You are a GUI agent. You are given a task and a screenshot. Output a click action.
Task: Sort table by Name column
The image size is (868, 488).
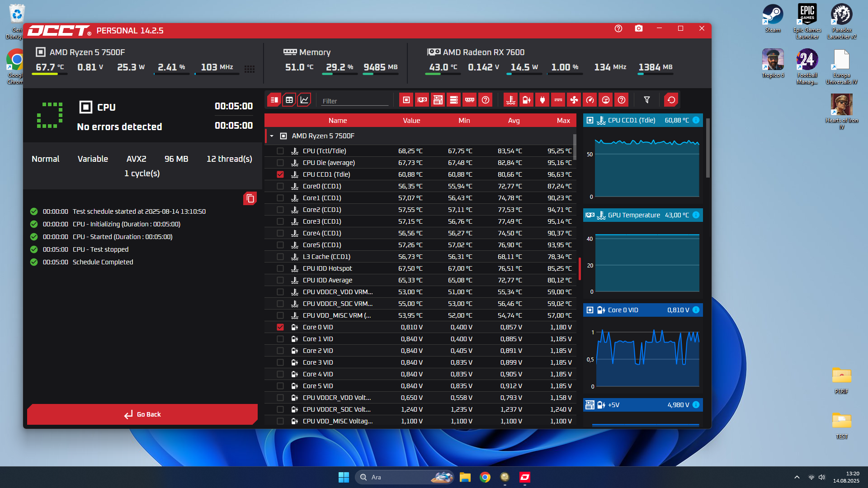coord(338,121)
